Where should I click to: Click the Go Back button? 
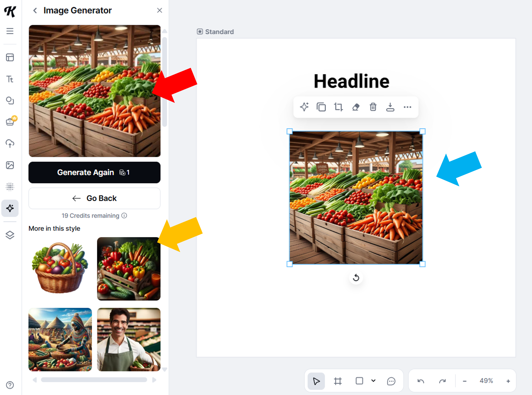pos(94,198)
